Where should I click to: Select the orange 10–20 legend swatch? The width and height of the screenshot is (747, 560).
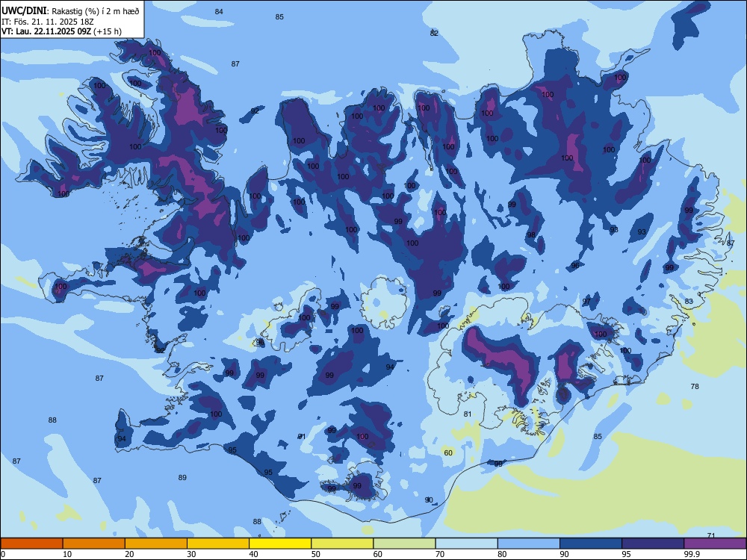[94, 544]
